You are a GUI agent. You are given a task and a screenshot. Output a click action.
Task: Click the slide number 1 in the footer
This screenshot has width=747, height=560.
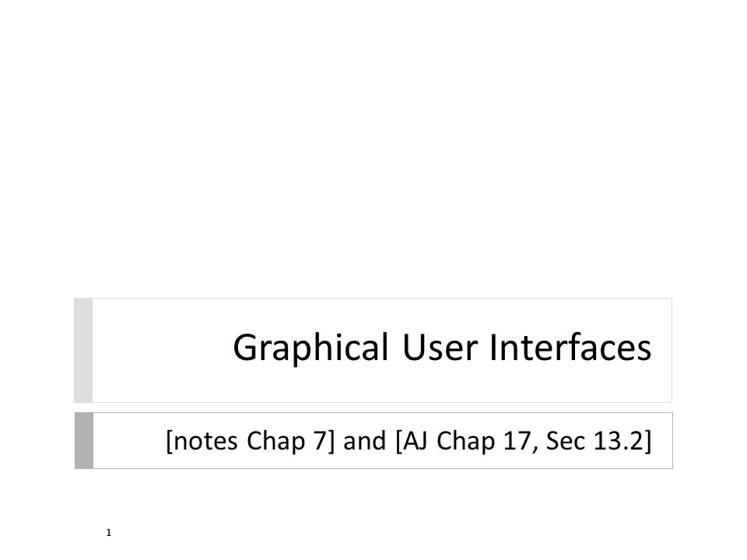[109, 532]
